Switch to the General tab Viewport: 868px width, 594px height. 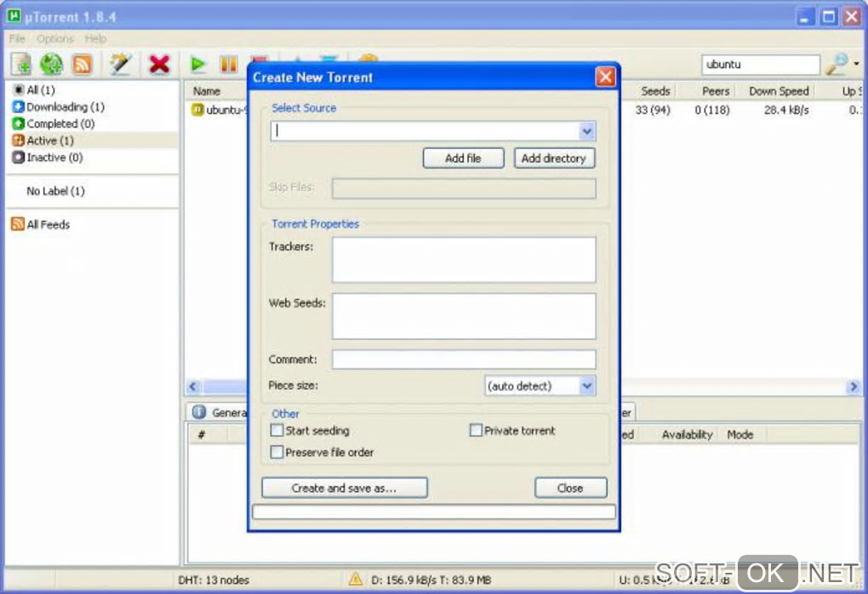pos(220,413)
